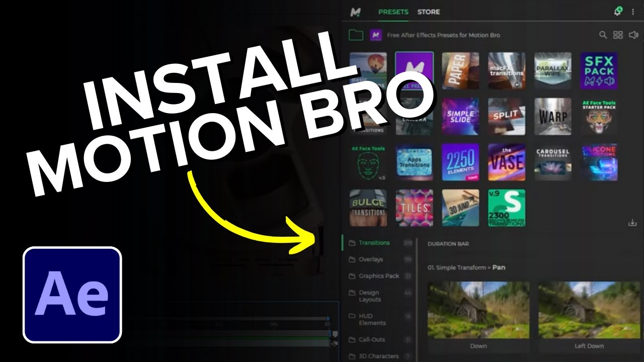Click the download icon below packs
This screenshot has height=362, width=644.
(x=632, y=223)
